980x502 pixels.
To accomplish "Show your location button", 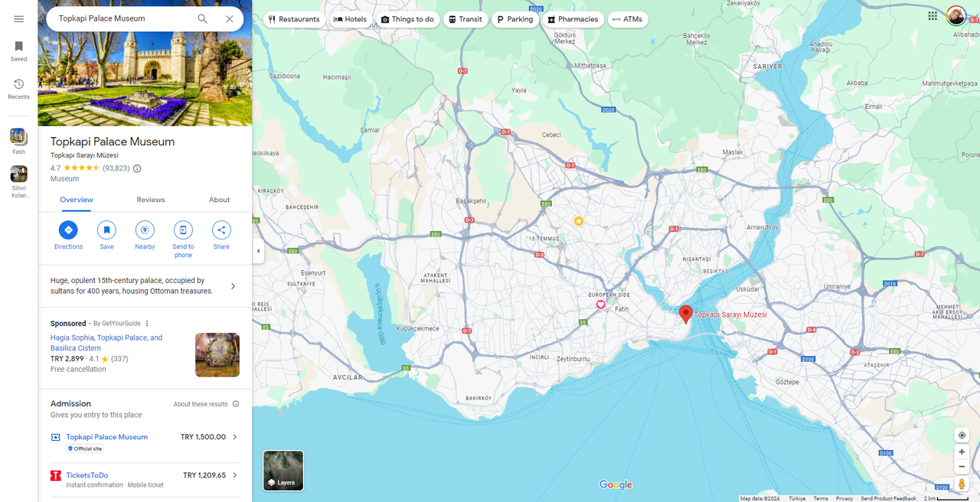I will pos(962,435).
